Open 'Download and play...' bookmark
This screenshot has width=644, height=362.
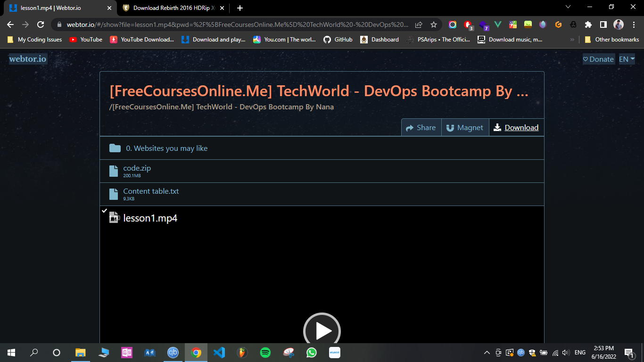click(x=214, y=40)
